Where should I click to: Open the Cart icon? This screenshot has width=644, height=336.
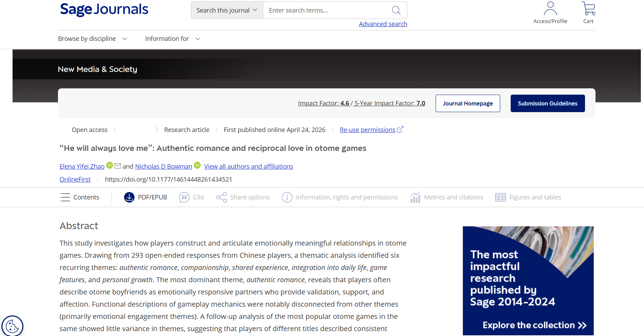(589, 9)
